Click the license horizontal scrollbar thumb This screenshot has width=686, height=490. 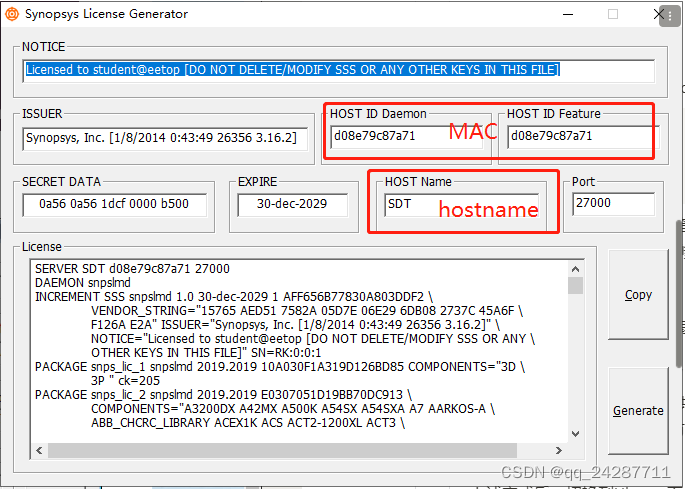pos(282,450)
